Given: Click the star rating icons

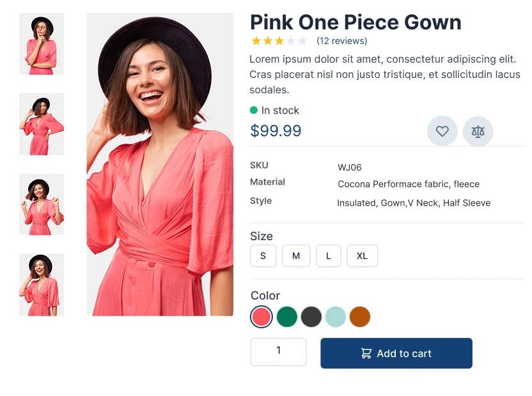Looking at the screenshot, I should point(279,41).
